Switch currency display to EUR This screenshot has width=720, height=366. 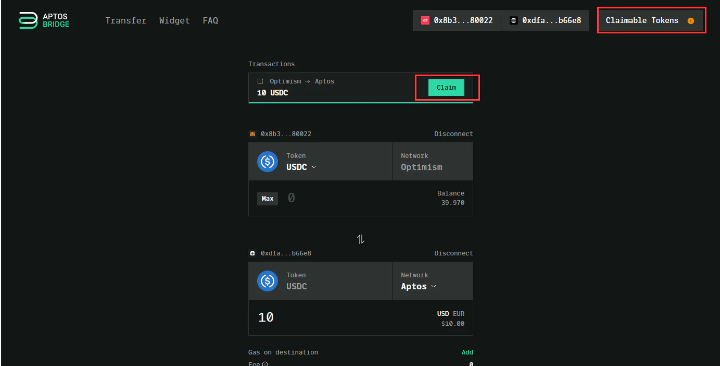tap(459, 314)
